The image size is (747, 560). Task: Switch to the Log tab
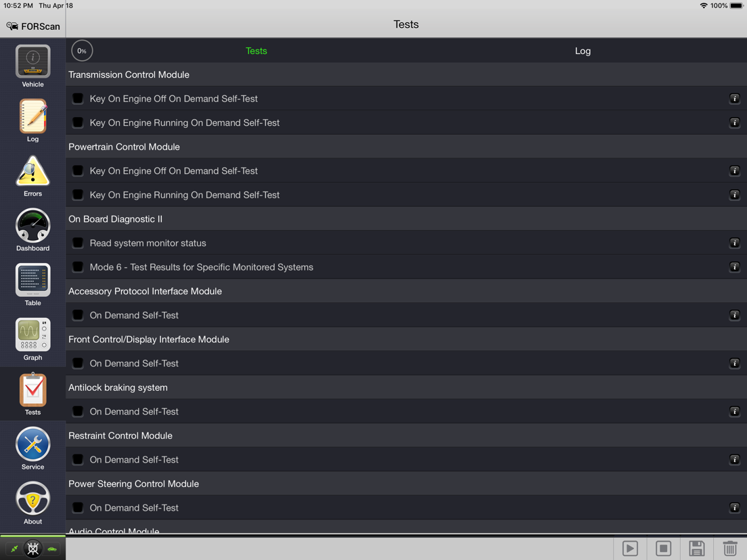[583, 51]
